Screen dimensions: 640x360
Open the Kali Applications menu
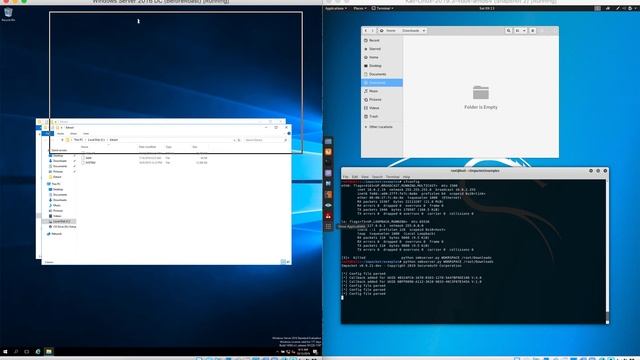point(336,8)
